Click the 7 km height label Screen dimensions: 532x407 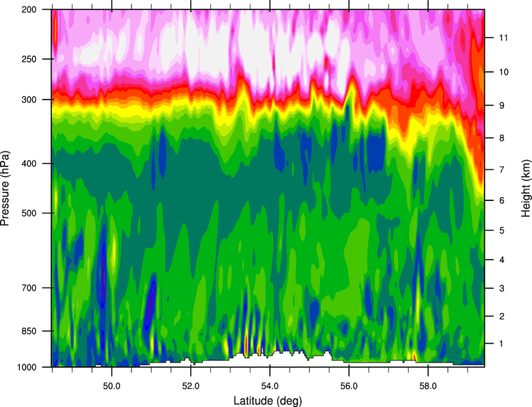pos(502,170)
